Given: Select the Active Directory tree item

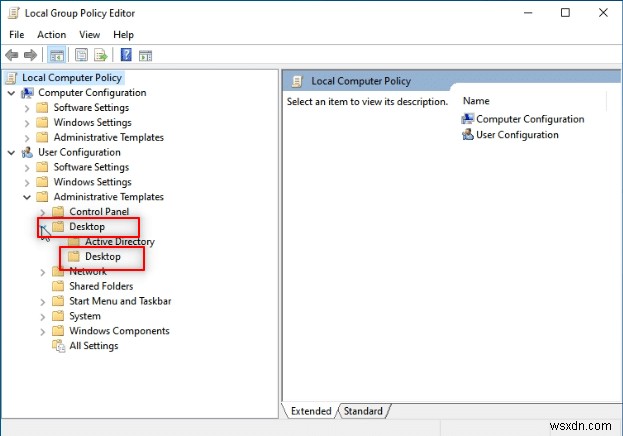Looking at the screenshot, I should click(x=120, y=242).
